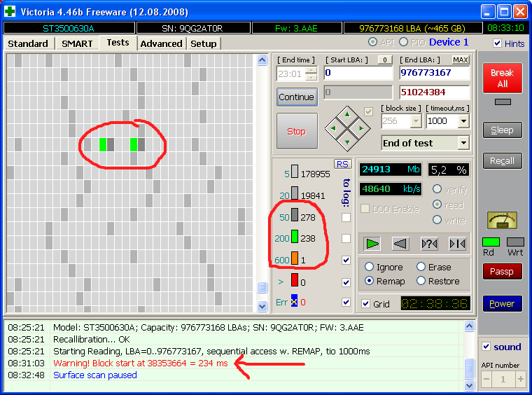532x395 pixels.
Task: Toggle the log checkbox for 50 ms blocks
Action: tap(346, 217)
